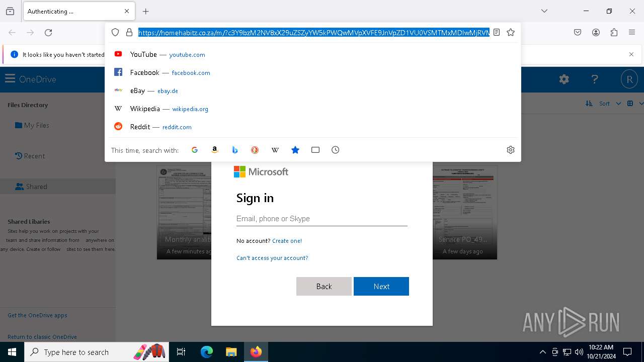Screen dimensions: 644x362
Task: Choose the Wikipedia suggestion
Action: [x=313, y=109]
